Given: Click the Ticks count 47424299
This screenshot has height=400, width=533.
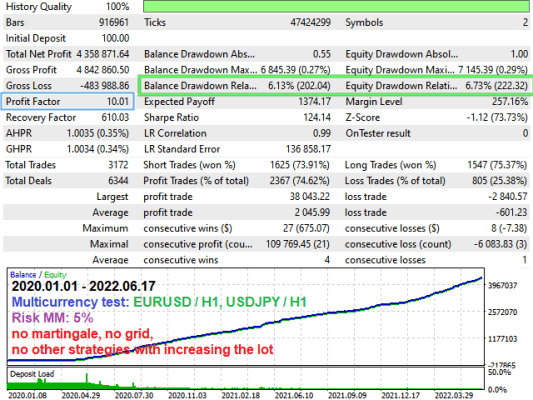Looking at the screenshot, I should point(310,22).
